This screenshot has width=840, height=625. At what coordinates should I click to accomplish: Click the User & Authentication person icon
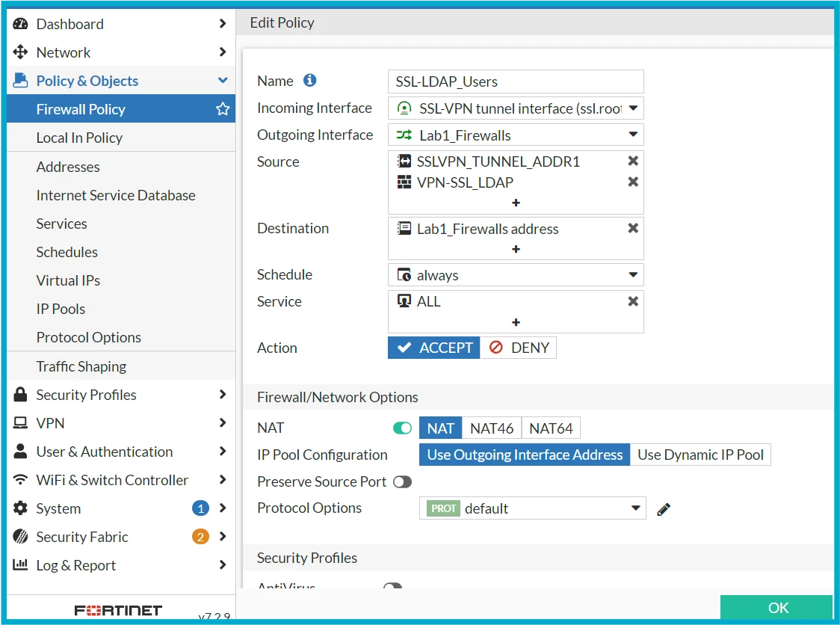pyautogui.click(x=20, y=452)
